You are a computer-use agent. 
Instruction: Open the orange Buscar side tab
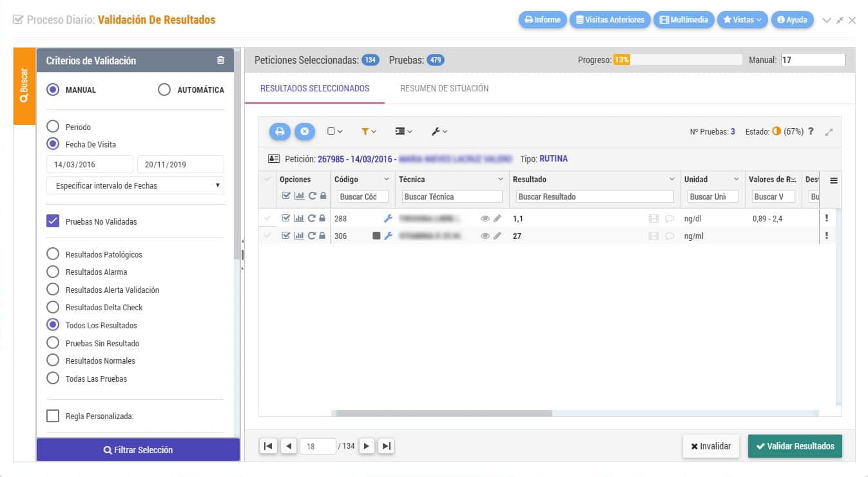pyautogui.click(x=24, y=86)
